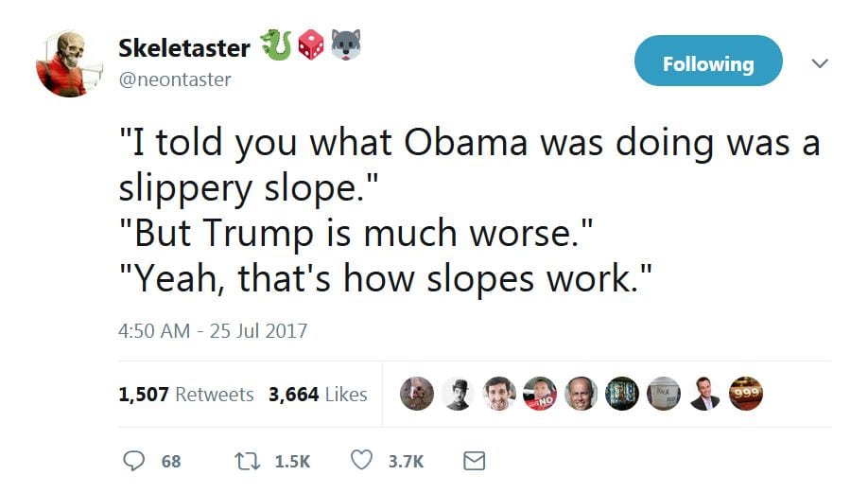The image size is (868, 493).
Task: Click the liker avatar showing '999'
Action: 744,394
